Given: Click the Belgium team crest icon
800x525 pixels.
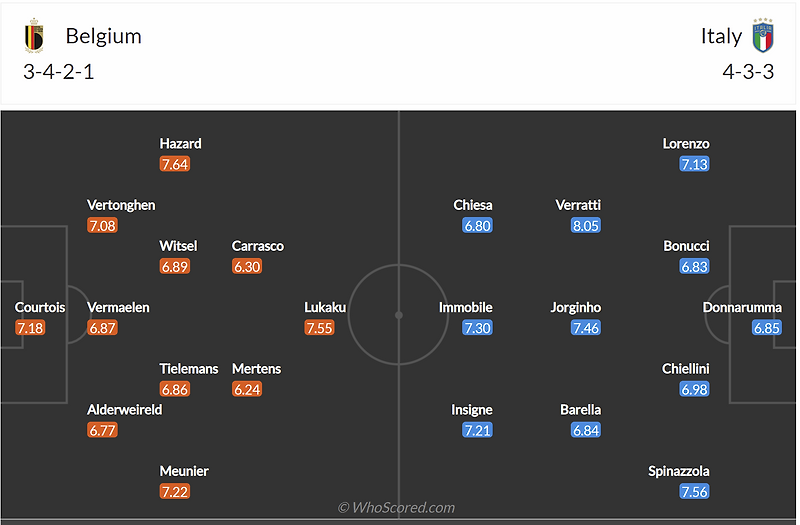Looking at the screenshot, I should point(34,37).
